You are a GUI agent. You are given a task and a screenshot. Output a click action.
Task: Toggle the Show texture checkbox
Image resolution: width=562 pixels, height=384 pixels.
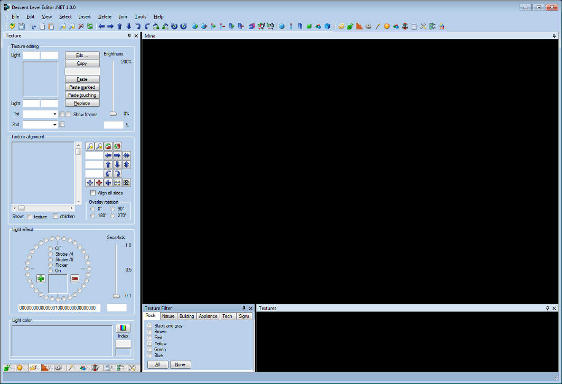pyautogui.click(x=29, y=216)
